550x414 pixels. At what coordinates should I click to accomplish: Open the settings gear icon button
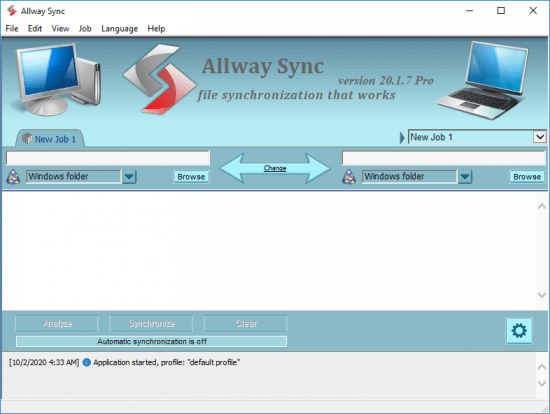tap(519, 330)
